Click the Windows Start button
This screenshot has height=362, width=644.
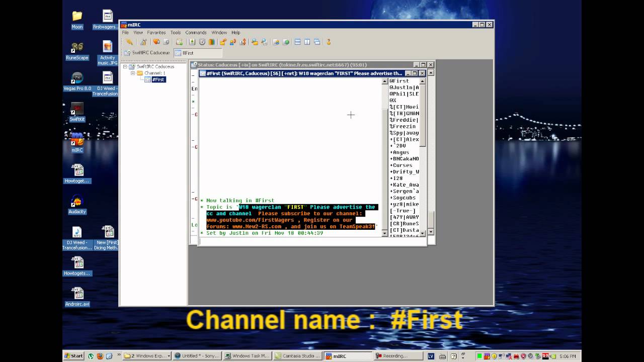pyautogui.click(x=74, y=356)
